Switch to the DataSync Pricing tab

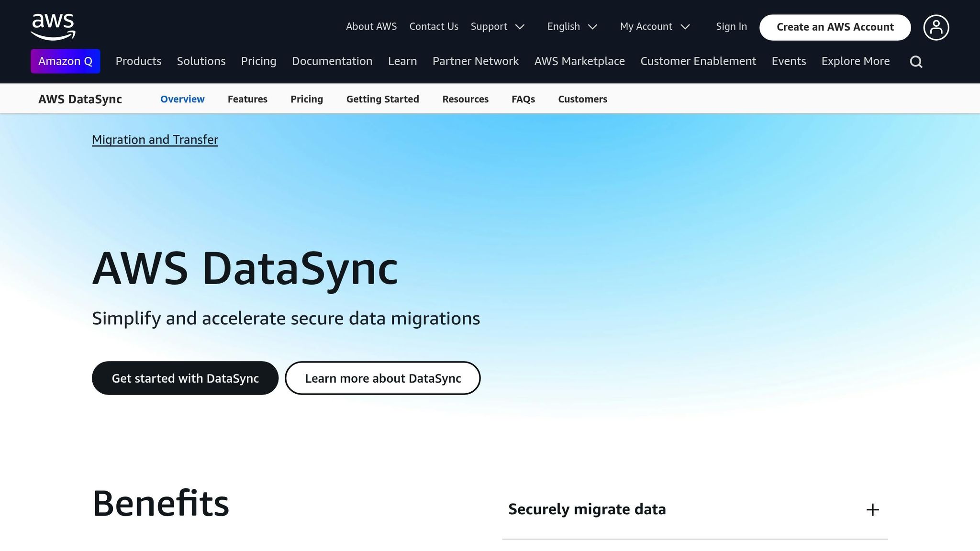(x=307, y=99)
